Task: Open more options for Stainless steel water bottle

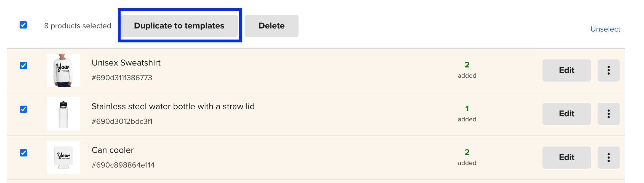Action: 608,114
